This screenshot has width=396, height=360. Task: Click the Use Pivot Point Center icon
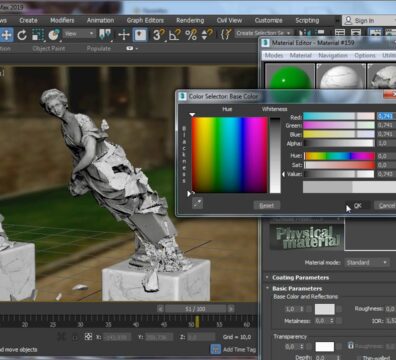pos(105,35)
